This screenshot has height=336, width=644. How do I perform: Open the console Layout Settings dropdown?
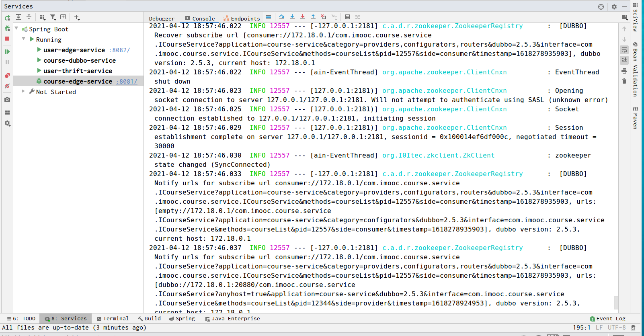(625, 17)
